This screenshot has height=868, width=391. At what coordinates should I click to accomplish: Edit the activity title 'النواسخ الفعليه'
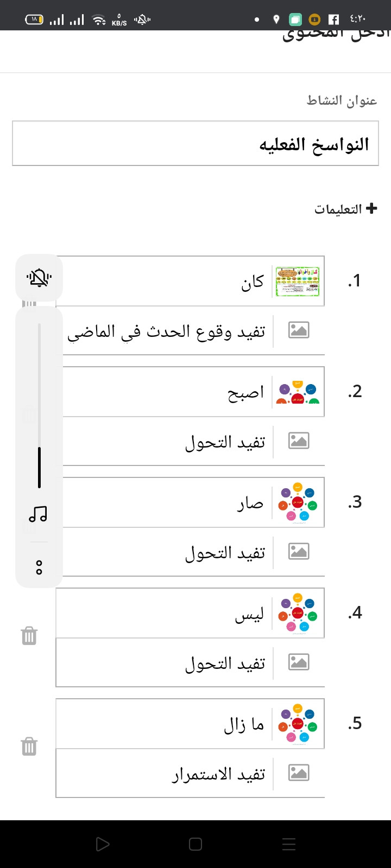(x=195, y=143)
